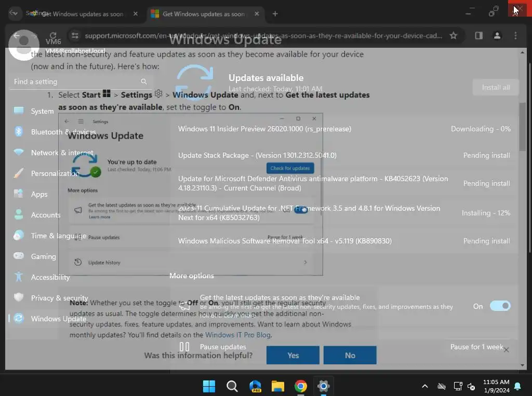Expand hidden system tray icons
This screenshot has height=396, width=532.
pyautogui.click(x=424, y=386)
